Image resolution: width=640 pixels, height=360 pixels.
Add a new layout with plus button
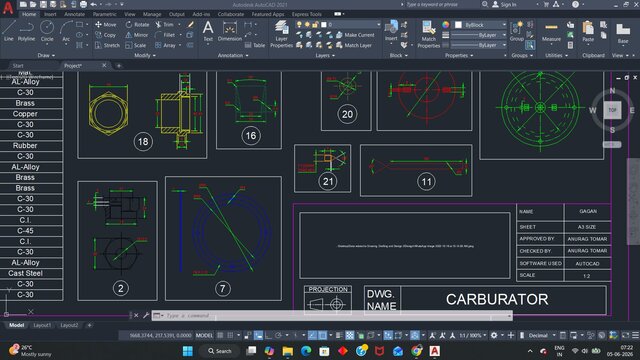click(x=89, y=325)
